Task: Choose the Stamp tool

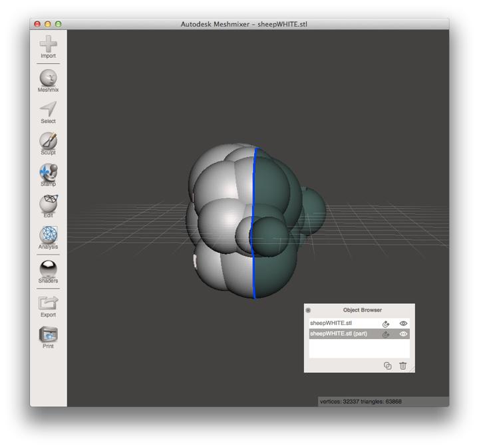Action: pos(48,174)
